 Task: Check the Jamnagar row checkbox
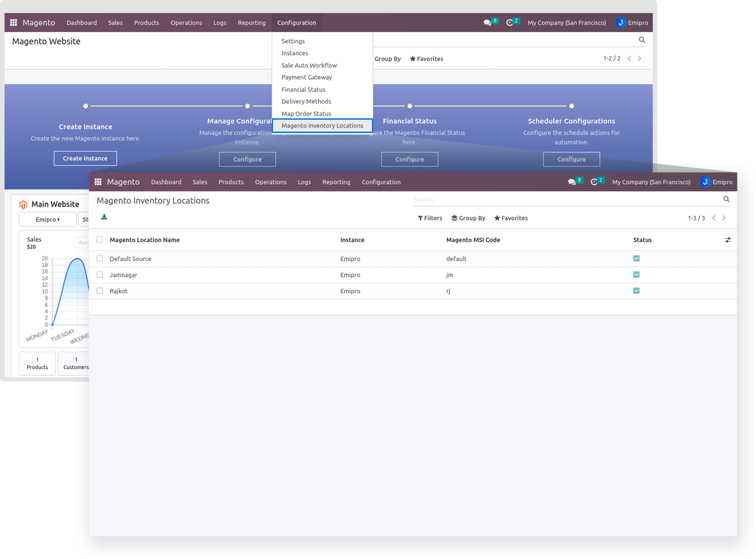(x=99, y=275)
